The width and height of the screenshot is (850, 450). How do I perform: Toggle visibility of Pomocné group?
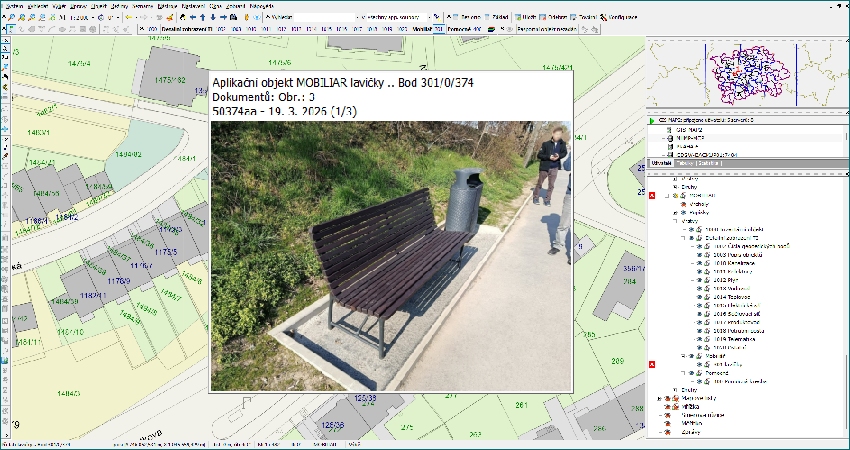(x=691, y=373)
